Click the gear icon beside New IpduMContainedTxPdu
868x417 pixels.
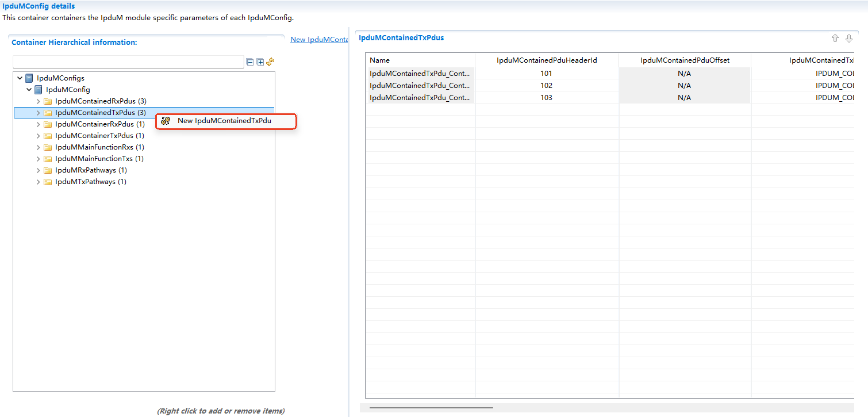point(166,121)
